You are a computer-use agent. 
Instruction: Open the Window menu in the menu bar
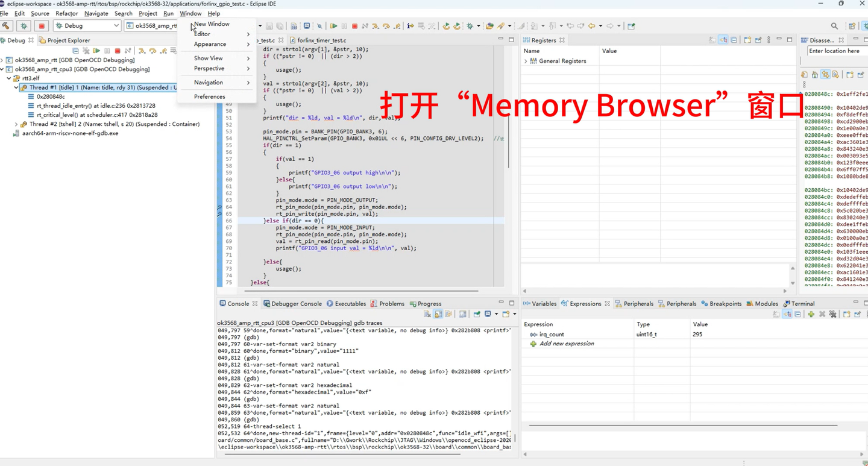[x=190, y=13]
